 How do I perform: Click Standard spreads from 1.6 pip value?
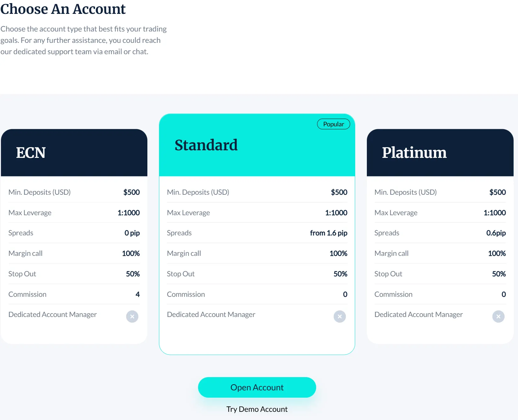tap(328, 233)
